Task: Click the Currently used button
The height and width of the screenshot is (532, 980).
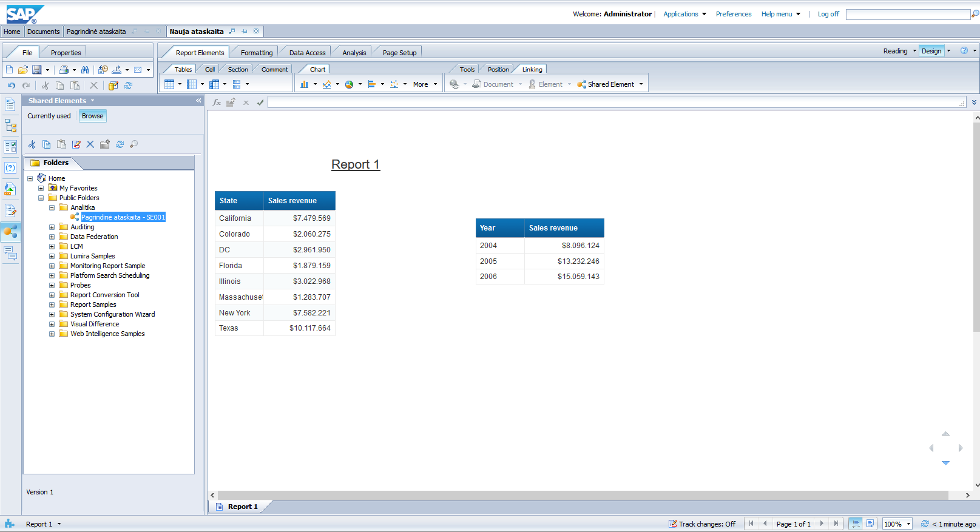Action: (x=49, y=116)
